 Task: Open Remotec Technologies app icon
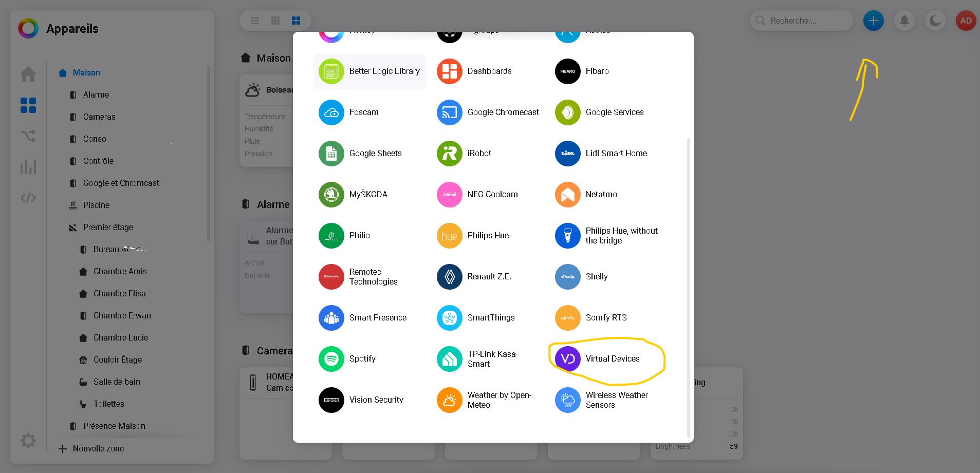click(331, 277)
